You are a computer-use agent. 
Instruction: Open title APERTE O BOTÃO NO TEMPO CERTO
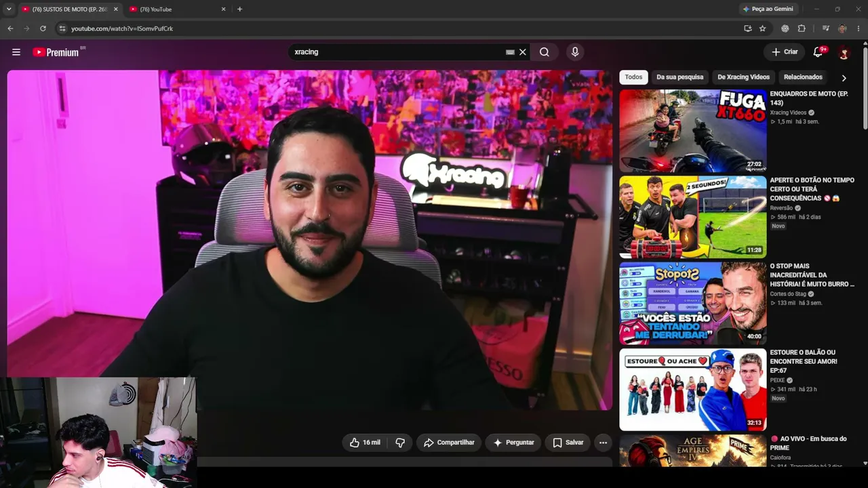812,189
